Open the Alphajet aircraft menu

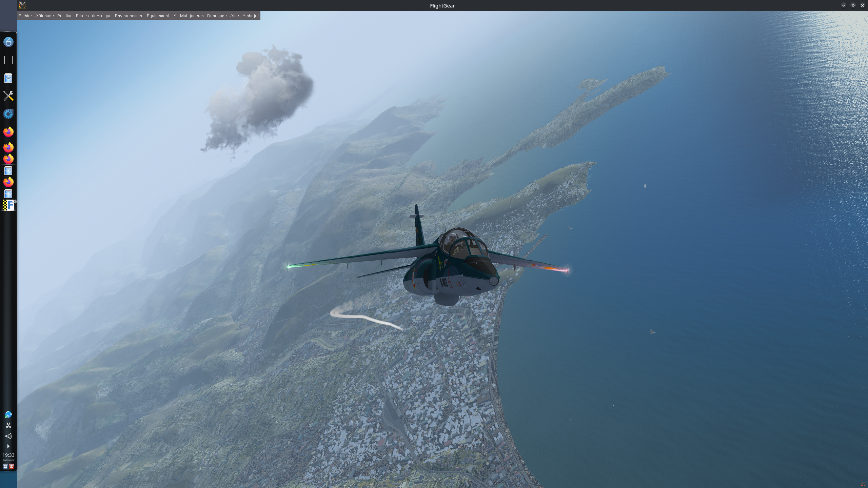251,16
